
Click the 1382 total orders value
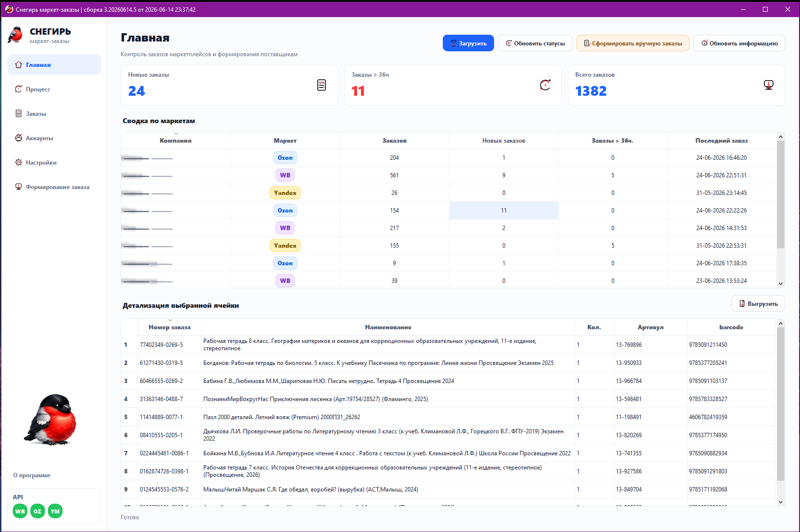(x=591, y=91)
